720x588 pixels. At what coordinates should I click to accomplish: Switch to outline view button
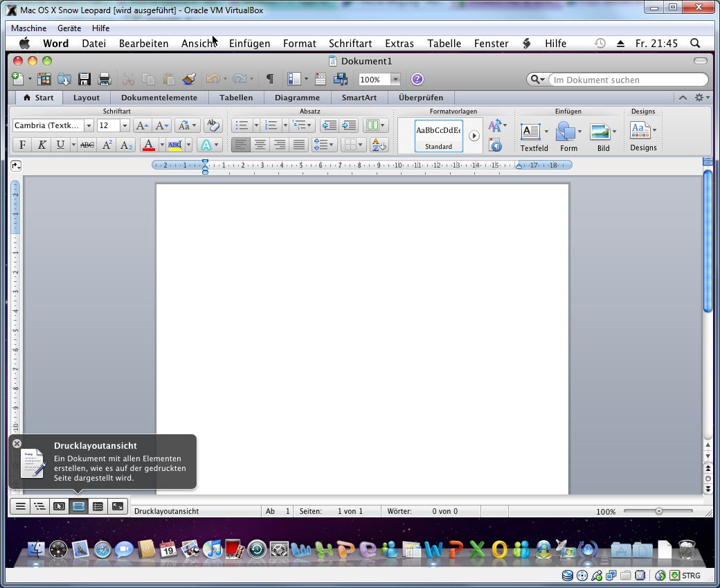tap(39, 507)
